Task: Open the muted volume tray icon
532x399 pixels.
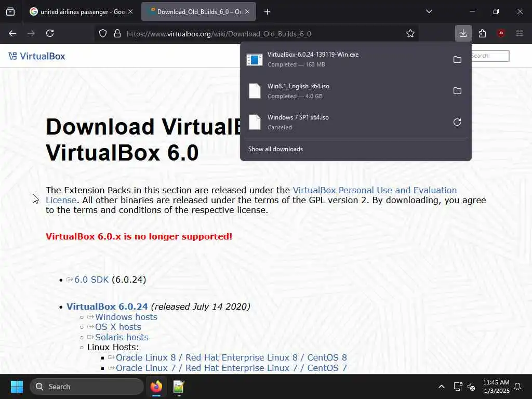Action: [x=471, y=387]
